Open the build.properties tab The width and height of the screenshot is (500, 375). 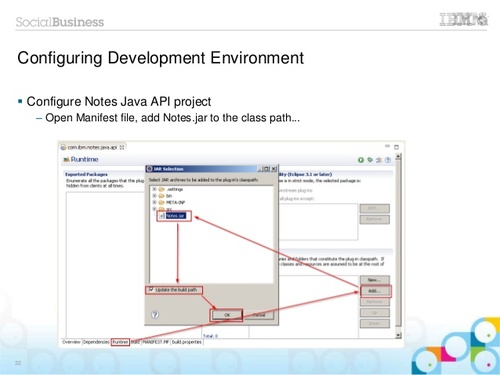coord(187,342)
